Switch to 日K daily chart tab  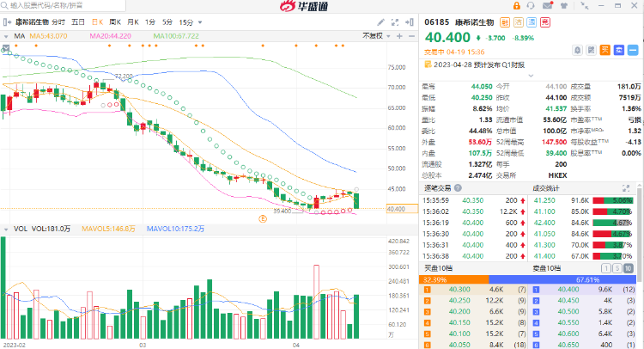coord(97,22)
